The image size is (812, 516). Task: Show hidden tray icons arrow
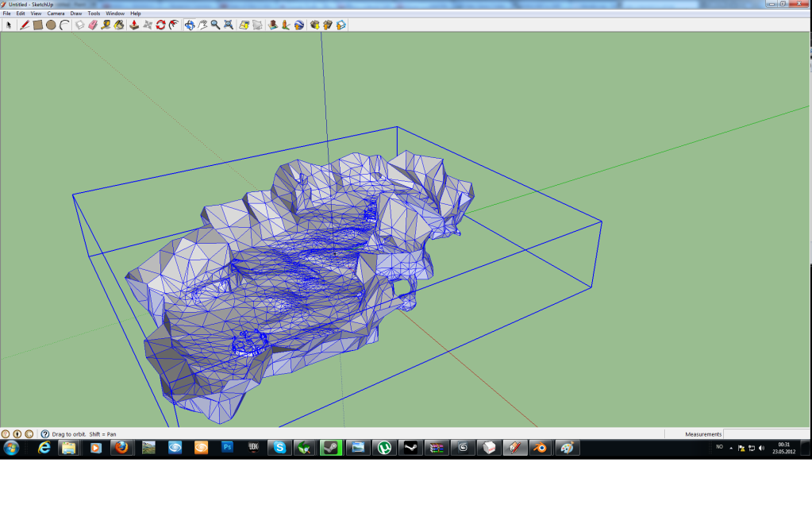[x=731, y=449]
